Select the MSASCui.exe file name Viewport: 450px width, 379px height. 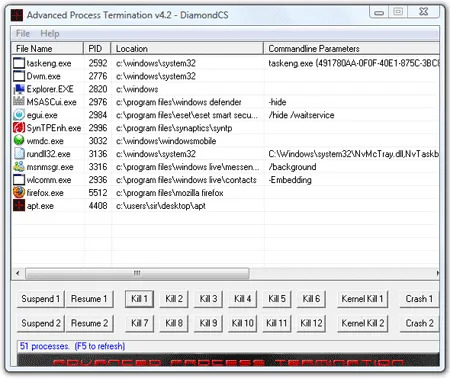coord(52,102)
